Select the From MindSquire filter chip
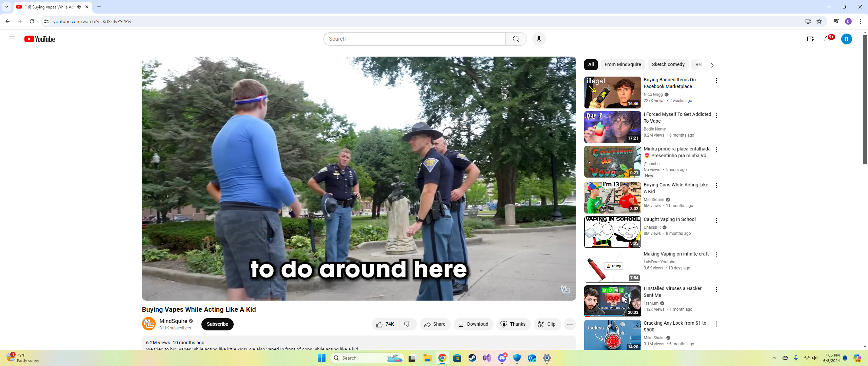Screen dimensions: 868x366 pos(623,64)
